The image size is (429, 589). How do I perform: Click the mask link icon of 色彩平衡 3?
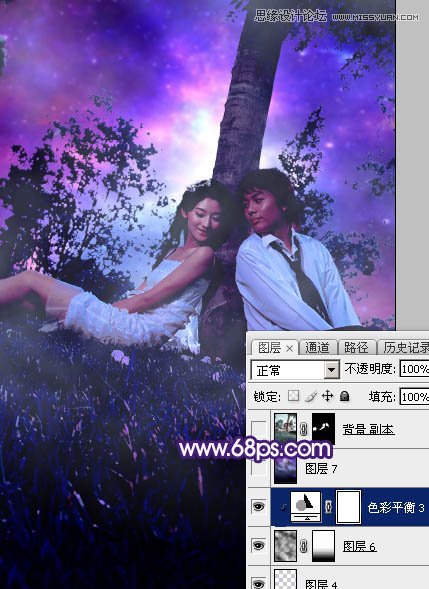point(329,506)
